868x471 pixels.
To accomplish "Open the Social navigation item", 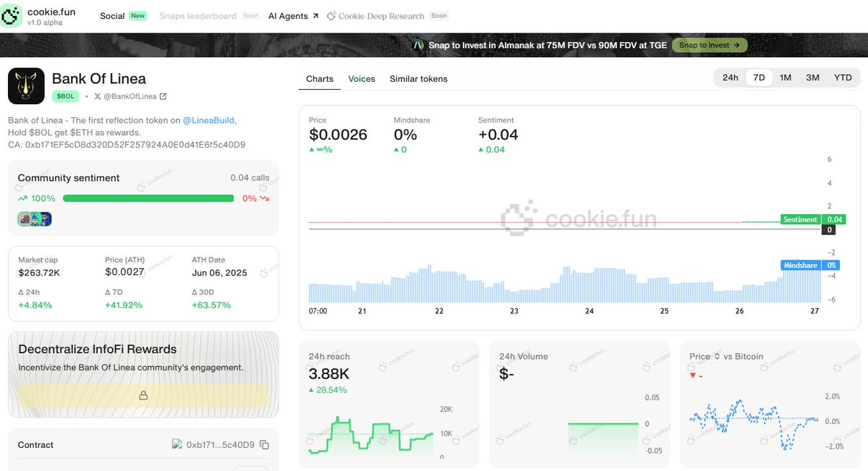I will 112,16.
